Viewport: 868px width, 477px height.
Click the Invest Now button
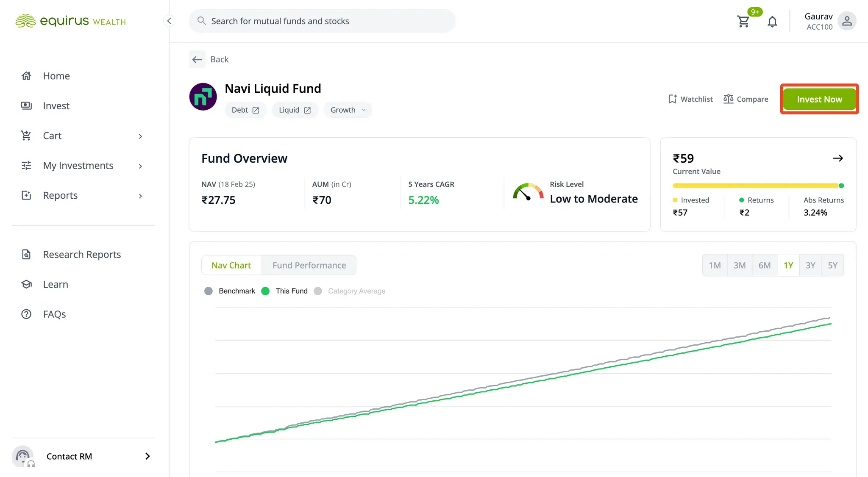tap(819, 99)
